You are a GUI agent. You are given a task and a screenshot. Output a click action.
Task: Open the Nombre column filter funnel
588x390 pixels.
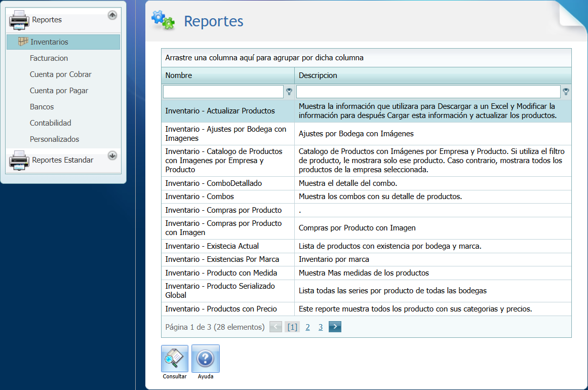point(289,92)
